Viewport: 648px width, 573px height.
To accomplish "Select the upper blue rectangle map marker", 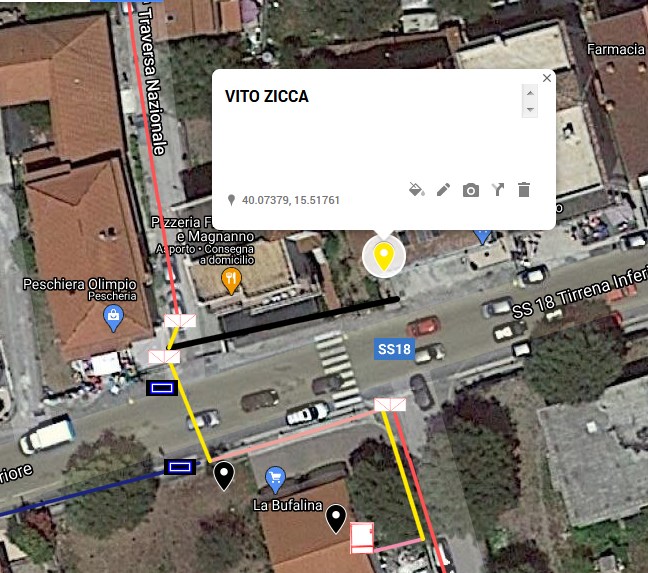I will tap(162, 388).
